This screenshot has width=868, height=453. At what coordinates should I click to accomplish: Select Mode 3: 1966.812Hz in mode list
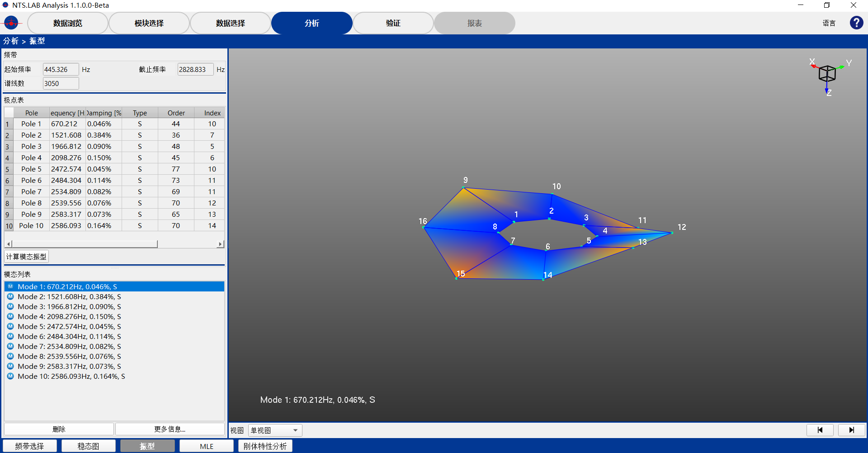(69, 307)
